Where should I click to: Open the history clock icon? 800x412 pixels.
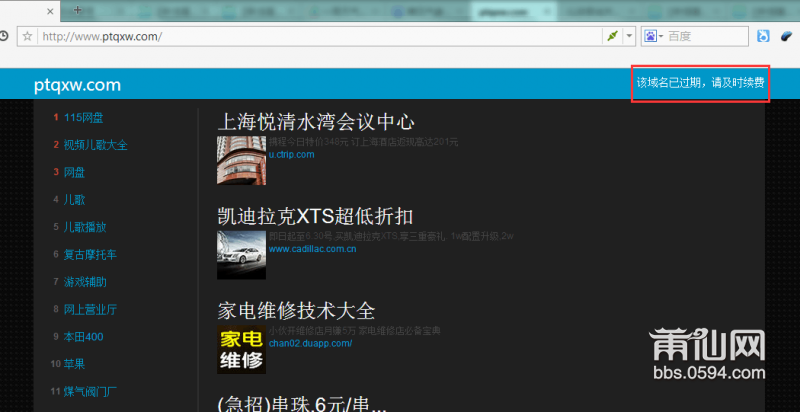pos(3,36)
